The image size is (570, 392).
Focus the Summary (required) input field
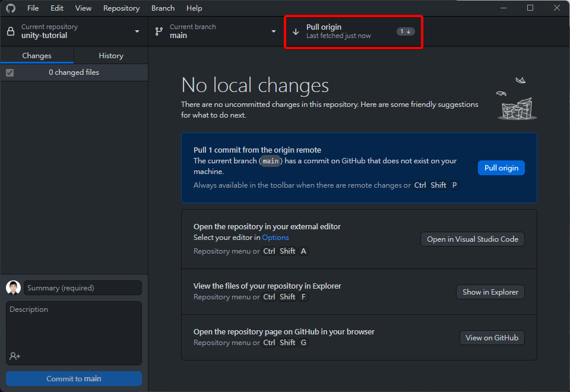pyautogui.click(x=83, y=288)
